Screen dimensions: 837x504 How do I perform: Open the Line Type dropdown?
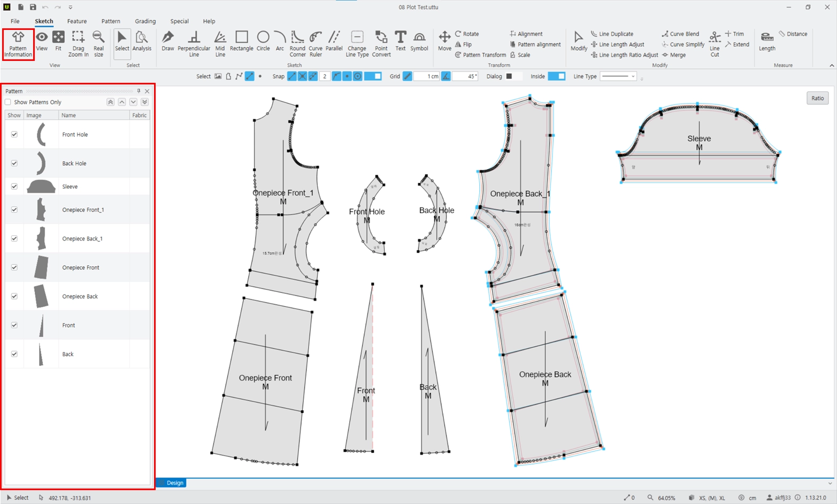[618, 76]
